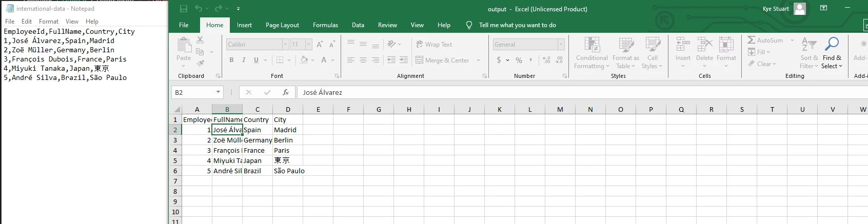Open the Name Box dropdown arrow
This screenshot has width=868, height=224.
pos(218,92)
